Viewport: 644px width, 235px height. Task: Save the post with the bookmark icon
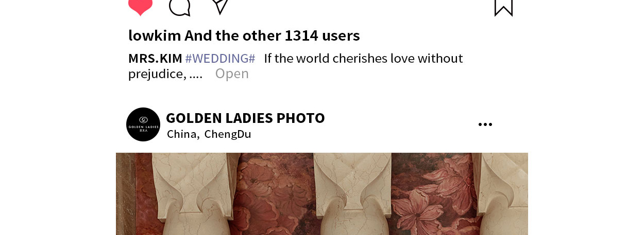(503, 7)
